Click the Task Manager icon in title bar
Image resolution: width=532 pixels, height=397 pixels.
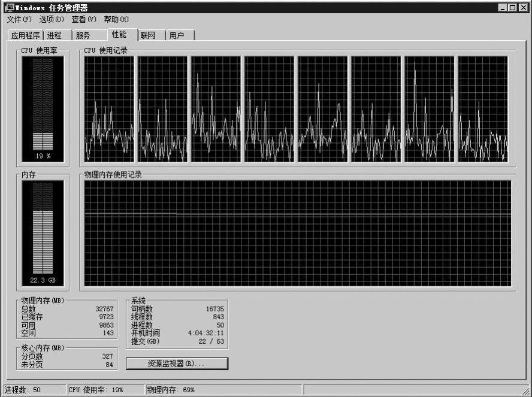coord(9,8)
